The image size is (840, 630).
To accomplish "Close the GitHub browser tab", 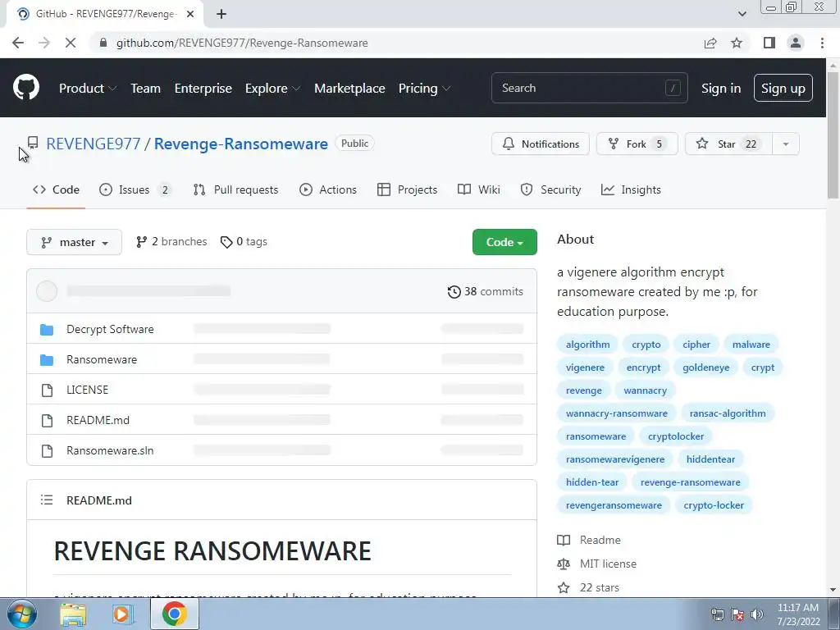I will click(x=190, y=14).
